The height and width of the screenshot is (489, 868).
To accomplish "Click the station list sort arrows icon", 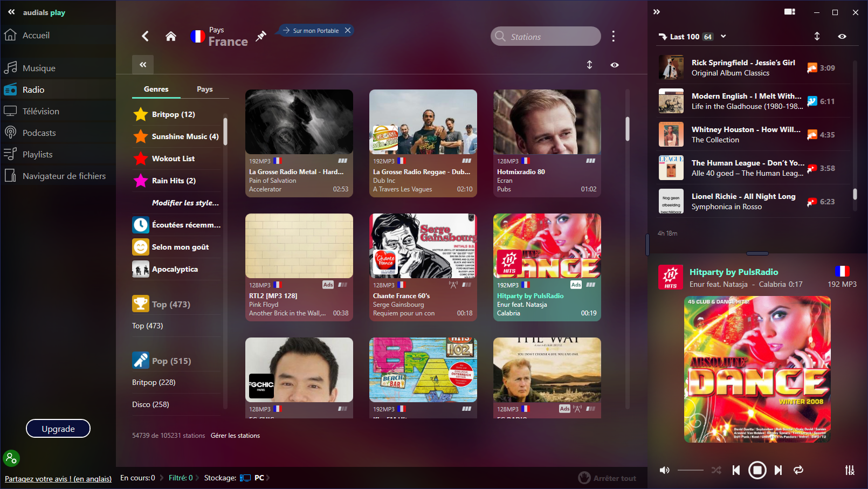I will click(x=589, y=65).
